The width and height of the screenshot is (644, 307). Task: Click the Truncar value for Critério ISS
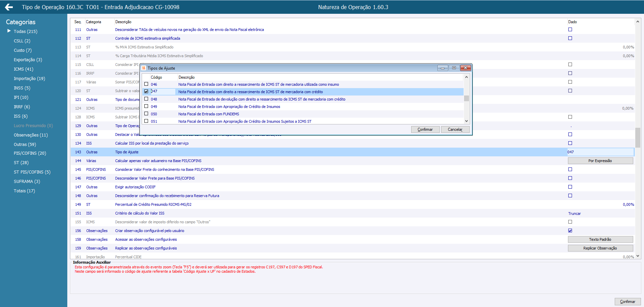click(x=574, y=214)
